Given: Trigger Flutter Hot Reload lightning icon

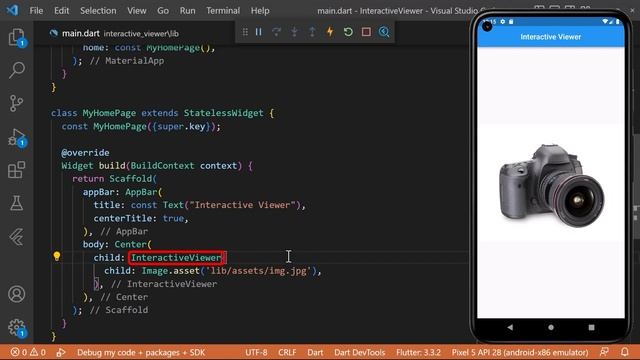Looking at the screenshot, I should pyautogui.click(x=330, y=32).
